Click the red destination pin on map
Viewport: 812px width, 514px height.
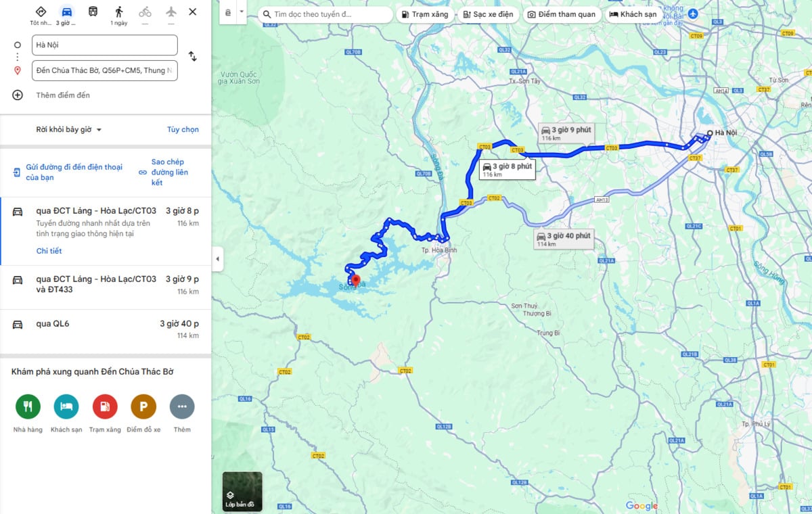[x=355, y=280]
